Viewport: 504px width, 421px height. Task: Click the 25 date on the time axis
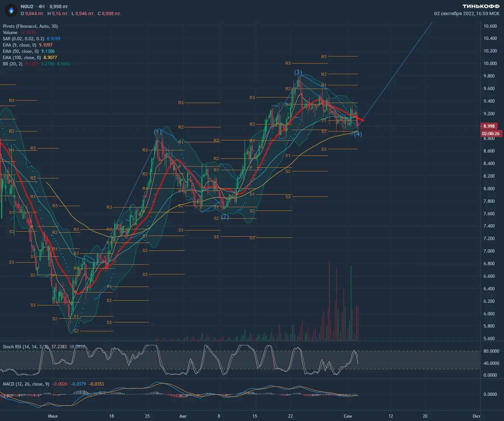(x=147, y=416)
